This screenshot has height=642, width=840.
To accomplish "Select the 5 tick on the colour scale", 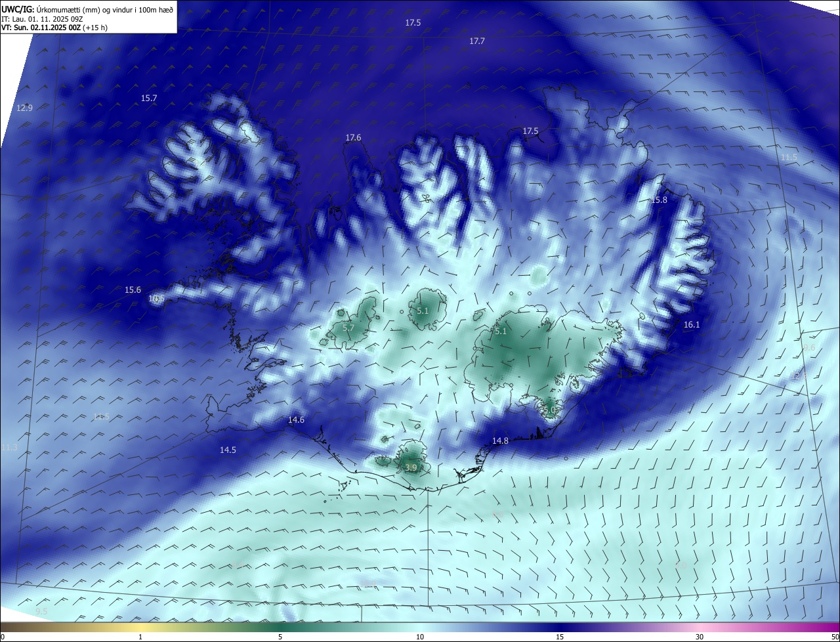I will (x=280, y=637).
